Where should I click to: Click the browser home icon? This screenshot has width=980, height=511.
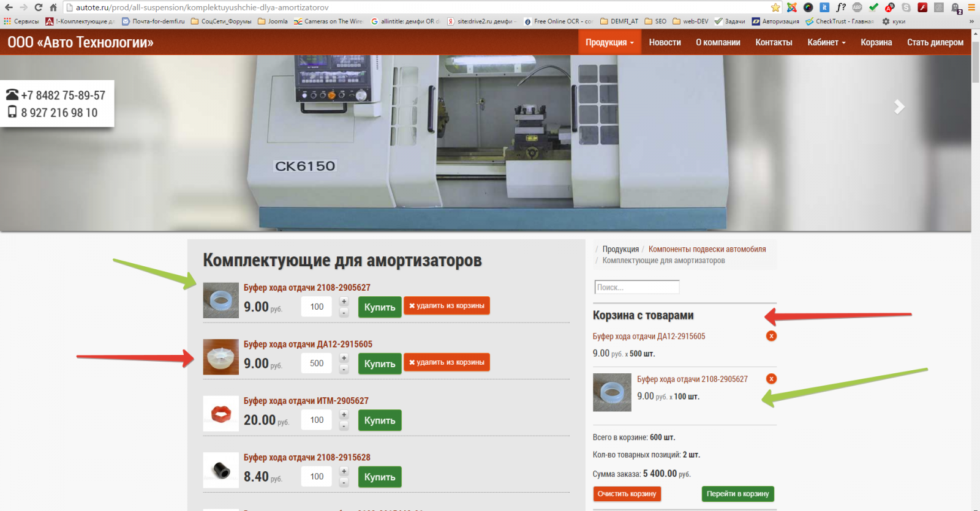coord(53,7)
